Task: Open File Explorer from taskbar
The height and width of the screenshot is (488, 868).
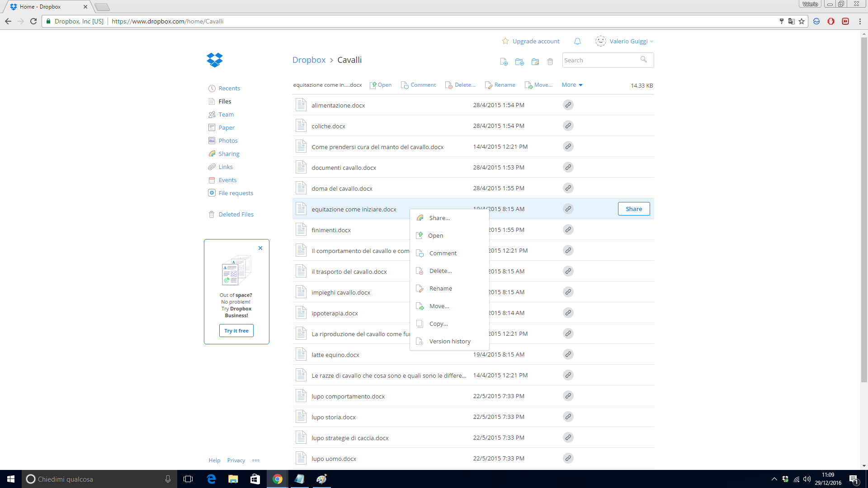Action: [233, 479]
